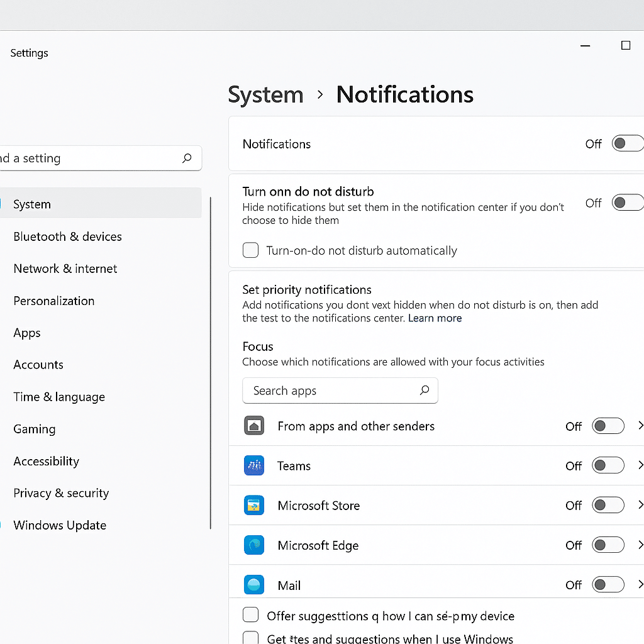Viewport: 644px width, 644px height.
Task: Expand Teams notification settings chevron
Action: pyautogui.click(x=640, y=465)
